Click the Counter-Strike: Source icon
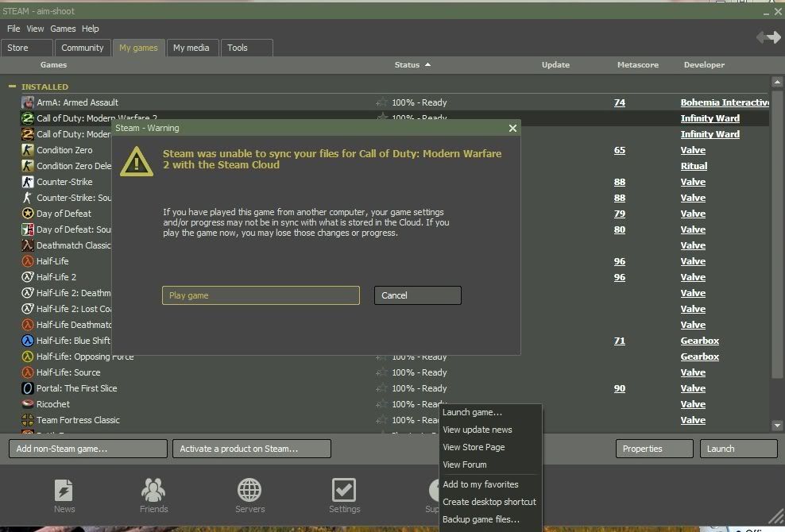 (28, 197)
